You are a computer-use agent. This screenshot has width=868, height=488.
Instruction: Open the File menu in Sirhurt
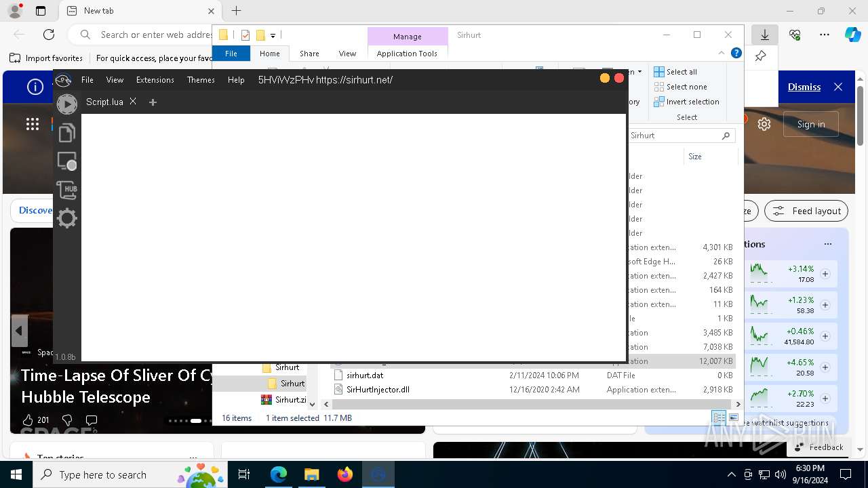[x=87, y=80]
